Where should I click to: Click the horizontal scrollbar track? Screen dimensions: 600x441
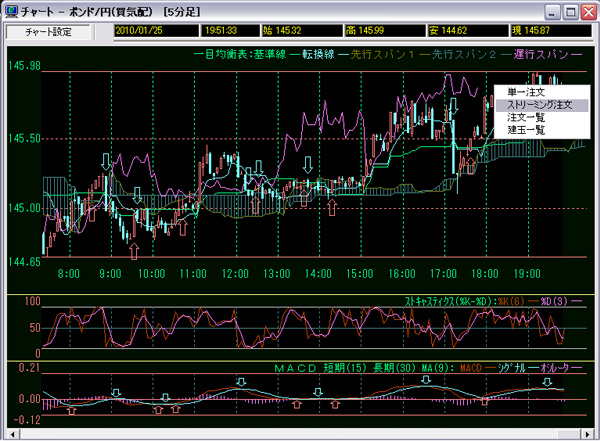point(300,434)
